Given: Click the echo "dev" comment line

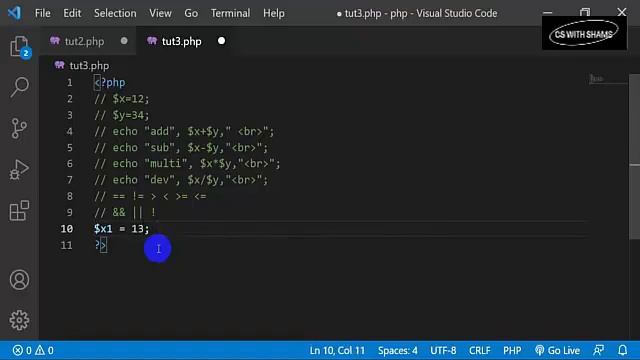Looking at the screenshot, I should (x=181, y=180).
